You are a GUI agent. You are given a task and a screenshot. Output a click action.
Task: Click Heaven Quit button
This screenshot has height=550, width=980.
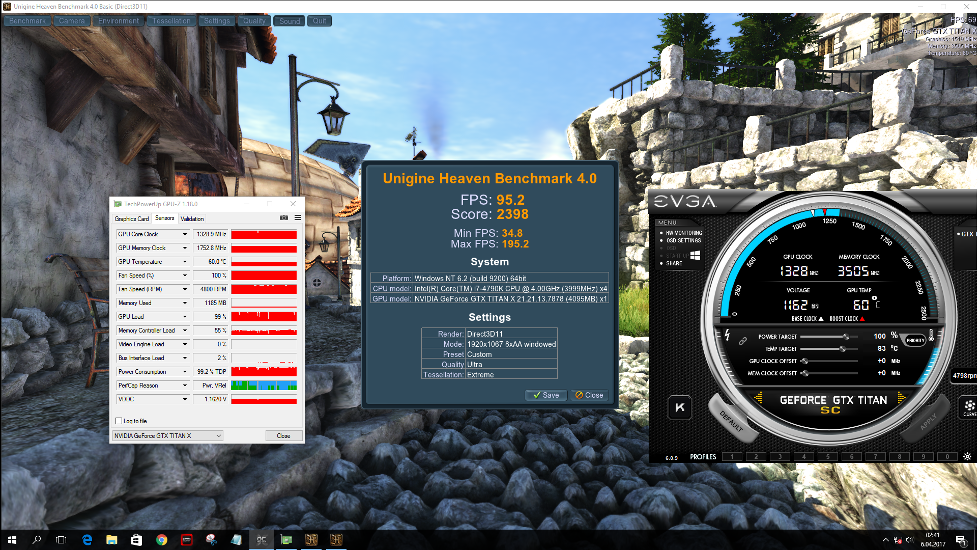320,21
